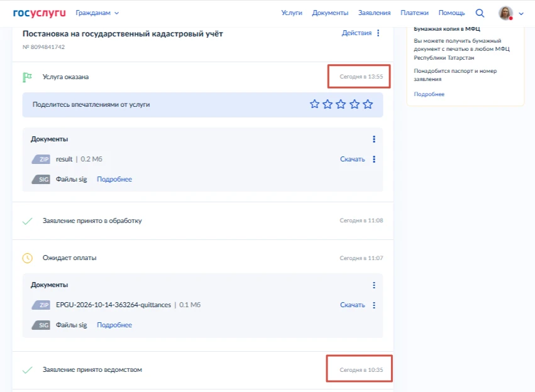The height and width of the screenshot is (392, 535).
Task: Click the checkmark by Заявление принято в обработку
Action: 27,221
